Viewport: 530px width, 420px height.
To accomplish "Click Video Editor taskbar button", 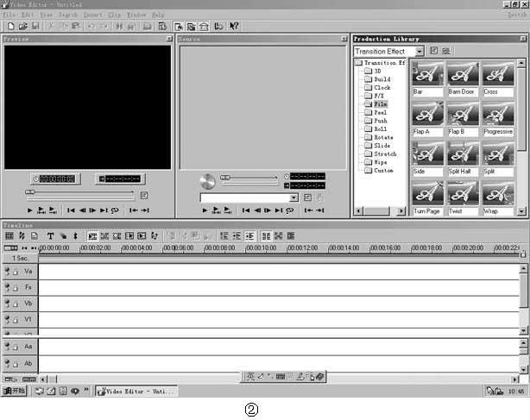I will point(136,391).
